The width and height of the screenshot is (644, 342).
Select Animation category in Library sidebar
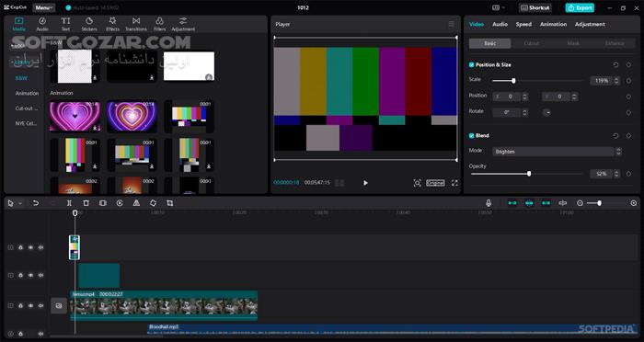(x=27, y=94)
